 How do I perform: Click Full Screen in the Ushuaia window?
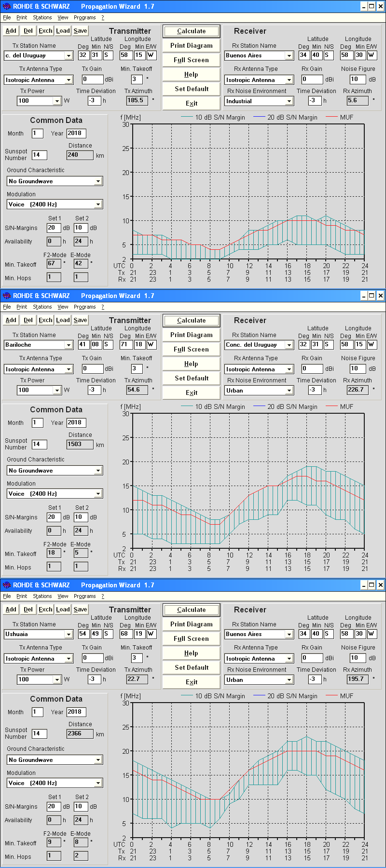[192, 639]
